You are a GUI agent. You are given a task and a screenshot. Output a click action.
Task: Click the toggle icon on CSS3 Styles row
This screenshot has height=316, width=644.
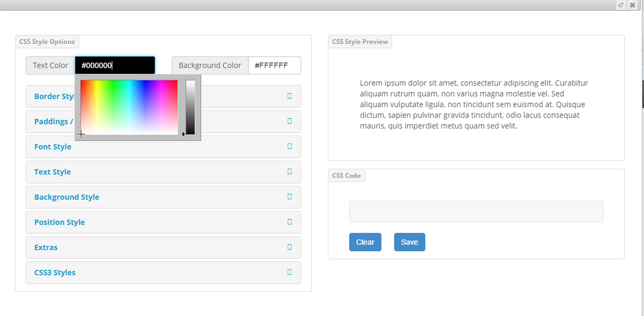pyautogui.click(x=290, y=272)
